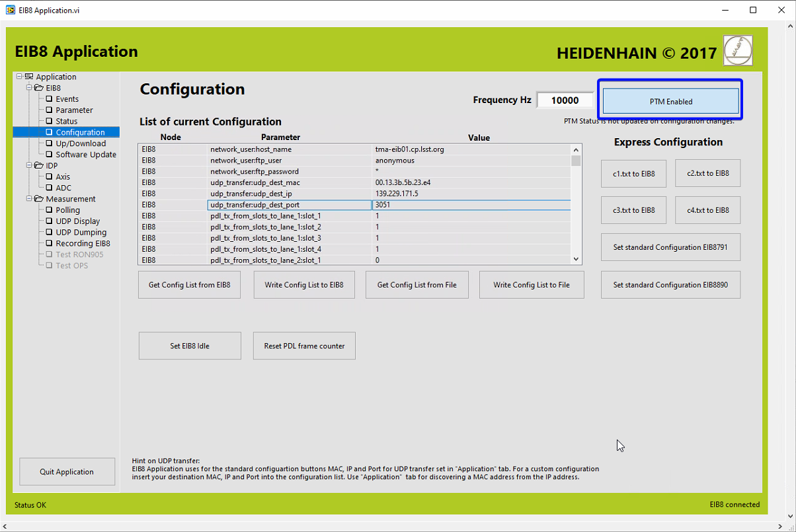This screenshot has height=532, width=796.
Task: Click the scroll down arrow of the configuration list
Action: pyautogui.click(x=576, y=260)
